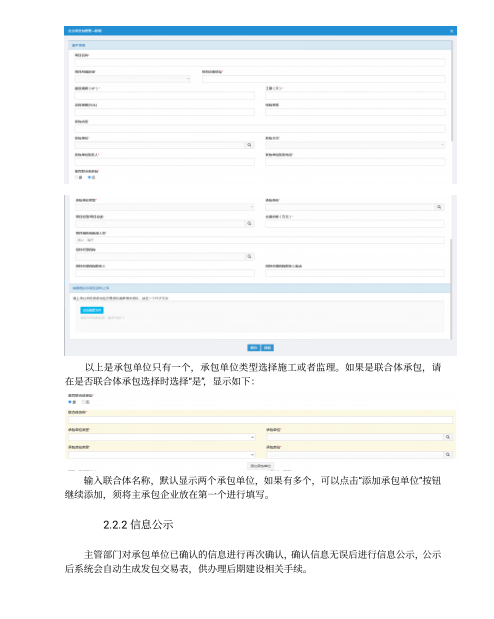This screenshot has height=619, width=494.
Task: Click the search icon in the 承包单位 field of the gray form
Action: coord(439,207)
